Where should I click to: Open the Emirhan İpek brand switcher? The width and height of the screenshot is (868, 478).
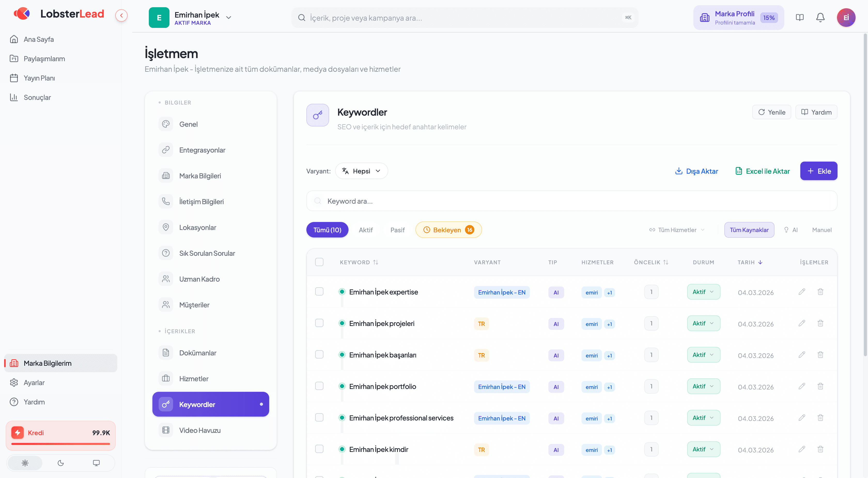coord(191,18)
